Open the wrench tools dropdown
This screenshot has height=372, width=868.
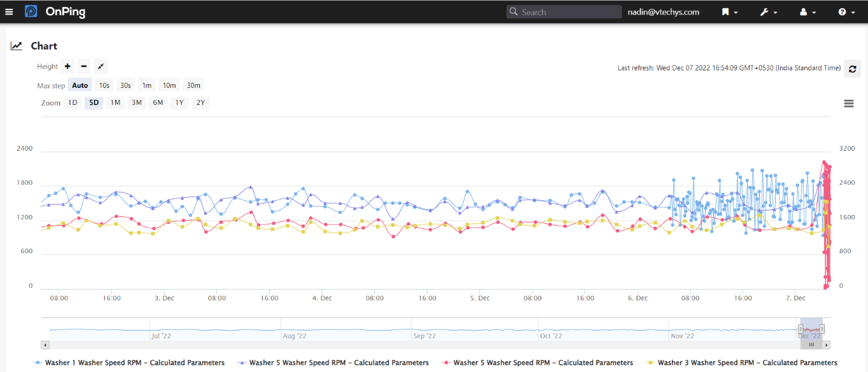click(769, 12)
